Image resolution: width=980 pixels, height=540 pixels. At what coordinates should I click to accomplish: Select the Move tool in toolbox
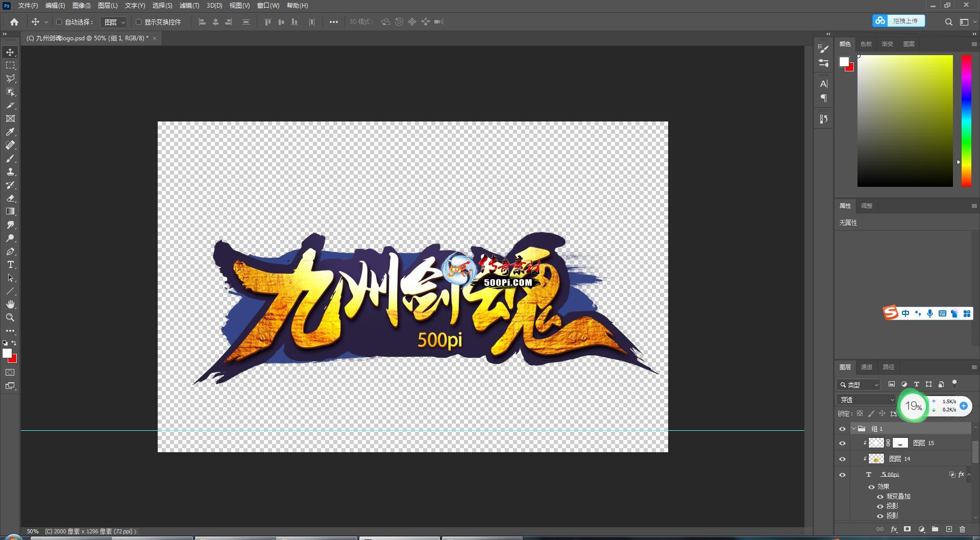click(10, 52)
